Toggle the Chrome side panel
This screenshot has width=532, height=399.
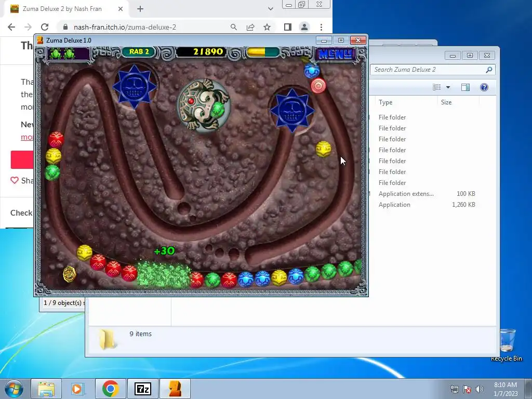tap(288, 27)
